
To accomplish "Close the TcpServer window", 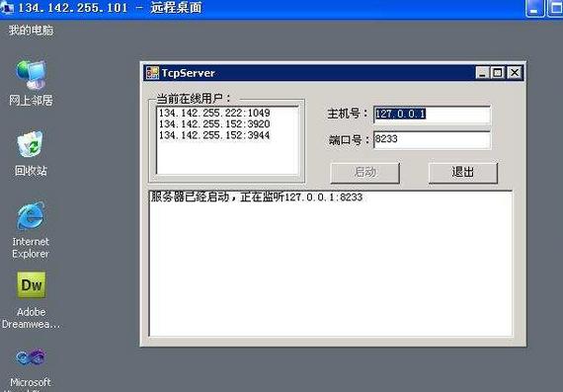I will 515,73.
